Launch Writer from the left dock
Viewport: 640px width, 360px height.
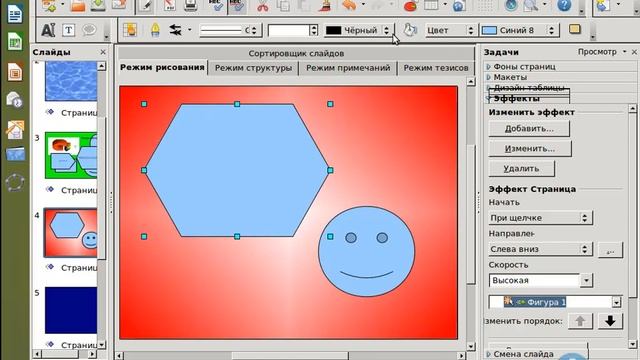point(15,13)
